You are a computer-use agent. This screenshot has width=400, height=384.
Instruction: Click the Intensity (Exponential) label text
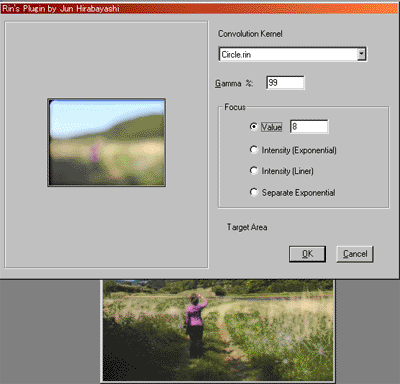(299, 150)
